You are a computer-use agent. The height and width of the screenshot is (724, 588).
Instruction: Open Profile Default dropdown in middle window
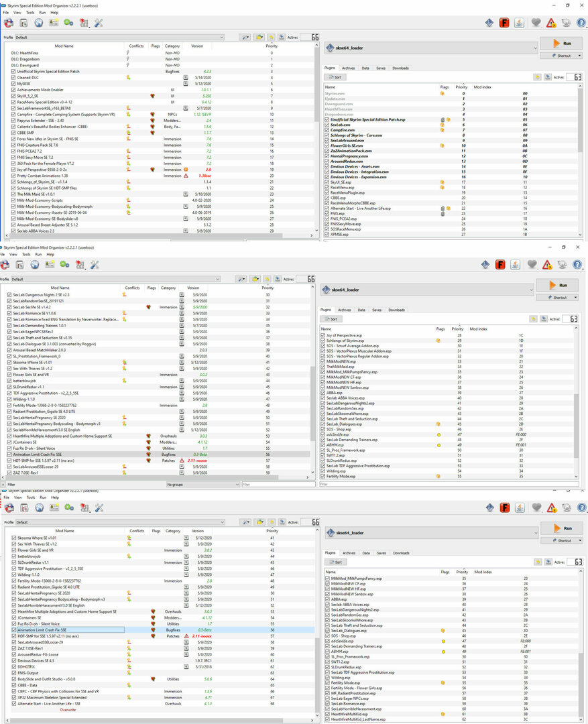(115, 279)
